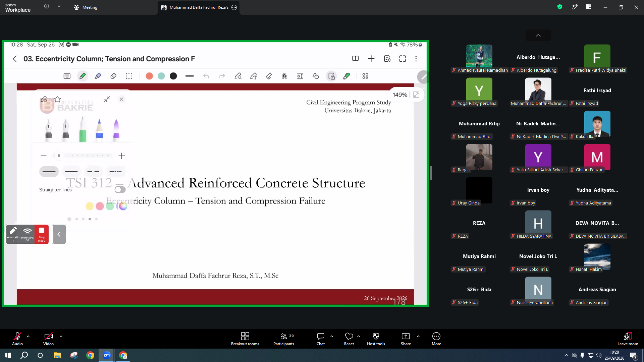
Task: Open the More menu in meeting toolbar
Action: [436, 339]
